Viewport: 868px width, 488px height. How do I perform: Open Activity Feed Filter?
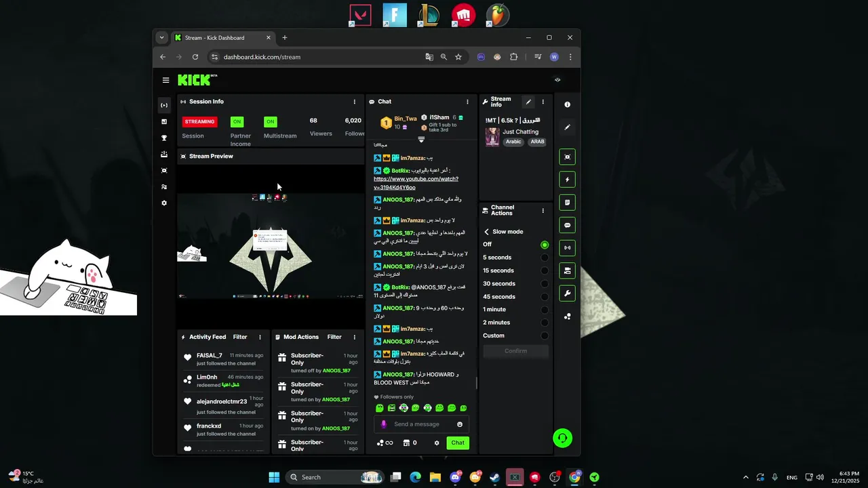point(240,337)
